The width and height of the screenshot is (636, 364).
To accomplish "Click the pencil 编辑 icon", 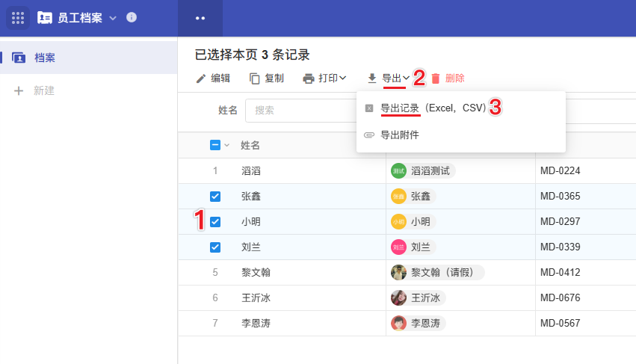I will point(200,78).
